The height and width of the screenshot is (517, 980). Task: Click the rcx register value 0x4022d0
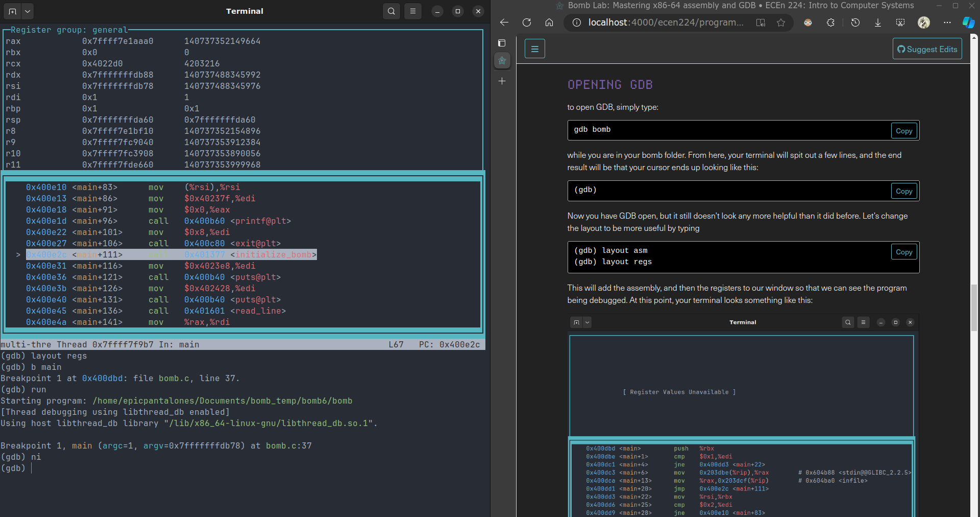(x=102, y=63)
